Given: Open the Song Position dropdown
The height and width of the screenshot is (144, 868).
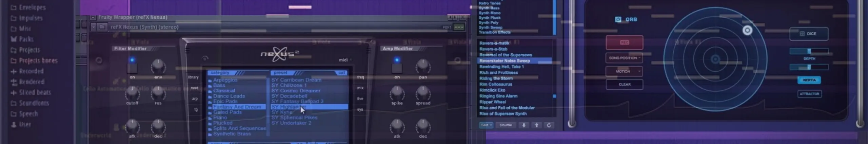Looking at the screenshot, I should pyautogui.click(x=624, y=58).
